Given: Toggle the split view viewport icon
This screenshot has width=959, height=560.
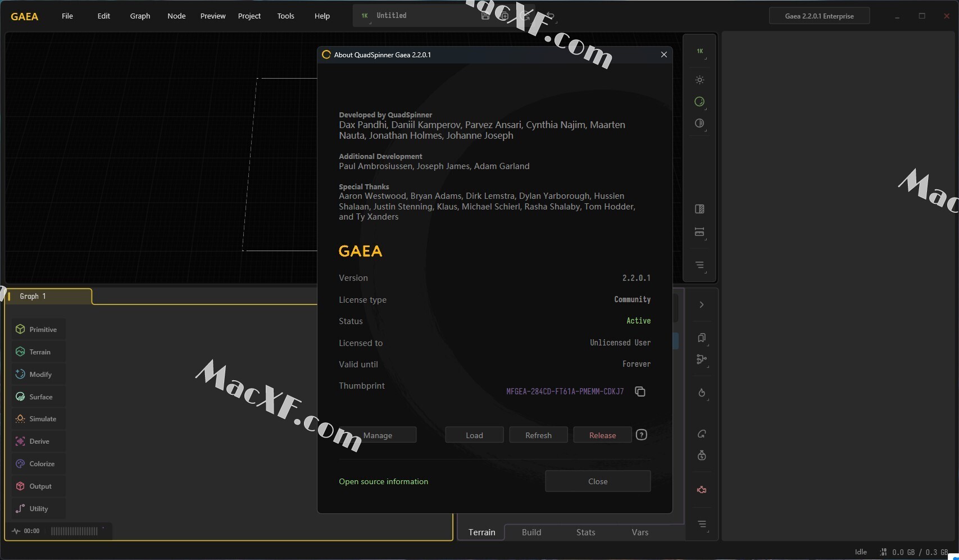Looking at the screenshot, I should [700, 209].
